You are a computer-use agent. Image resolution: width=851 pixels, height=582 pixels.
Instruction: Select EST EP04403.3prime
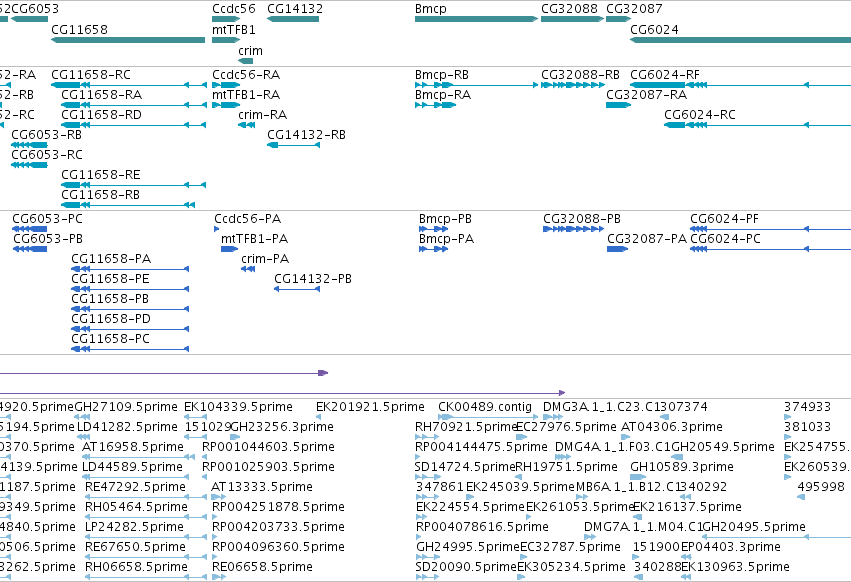point(686,556)
